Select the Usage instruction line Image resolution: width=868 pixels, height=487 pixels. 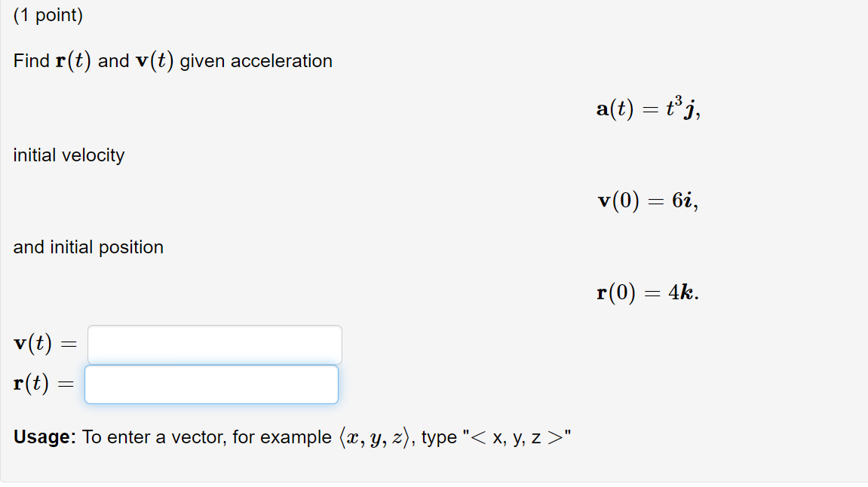[292, 436]
